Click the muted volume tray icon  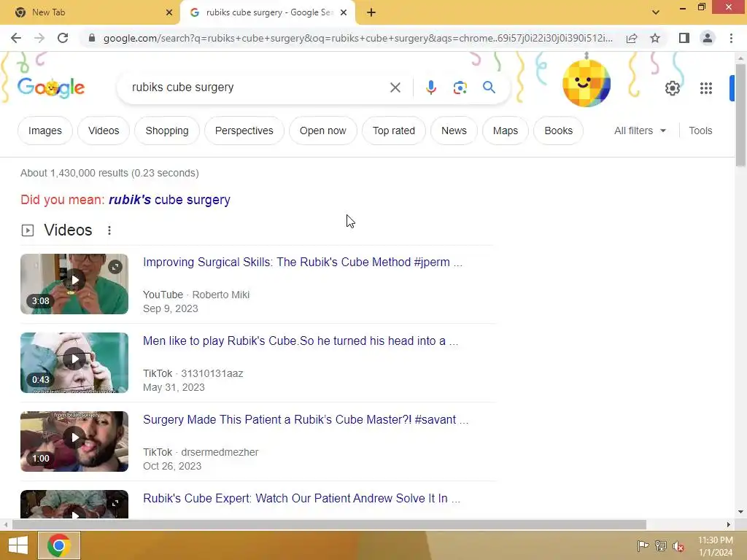click(678, 546)
